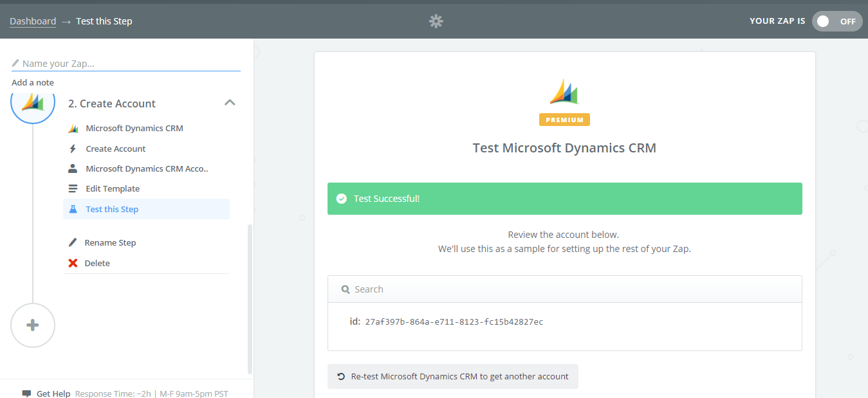Click the Edit Template lines icon
The width and height of the screenshot is (868, 398).
tap(73, 189)
